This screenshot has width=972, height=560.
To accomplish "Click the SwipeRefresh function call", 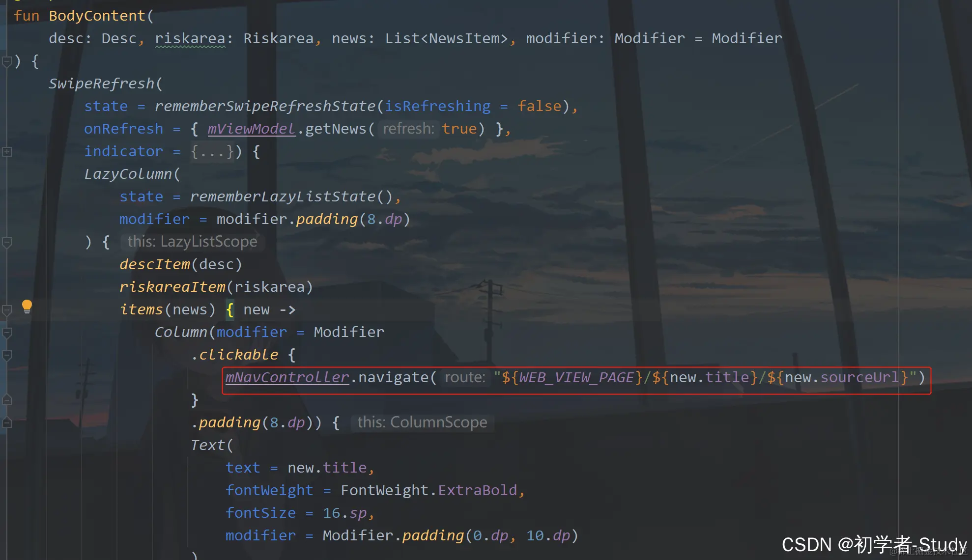I will coord(101,84).
